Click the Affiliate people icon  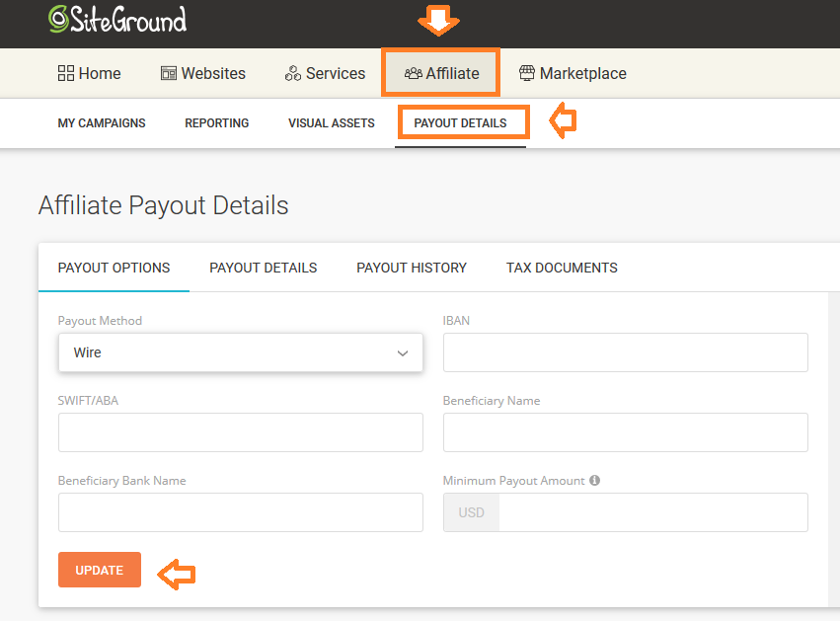click(x=413, y=73)
